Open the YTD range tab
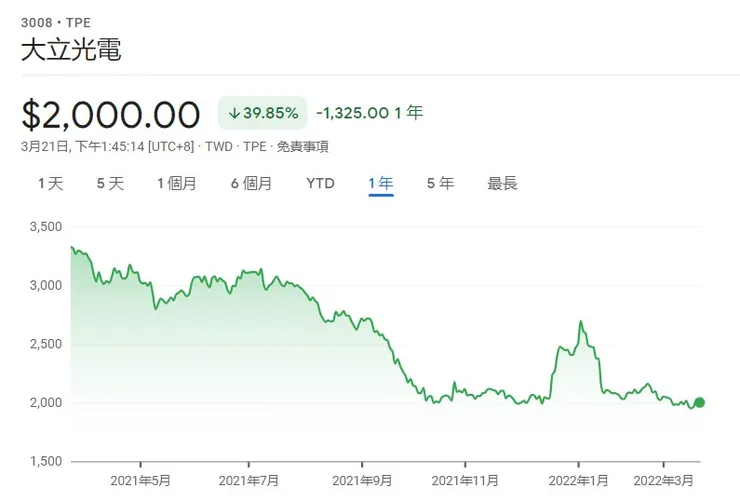Screen dimensions: 740x504 pos(320,183)
